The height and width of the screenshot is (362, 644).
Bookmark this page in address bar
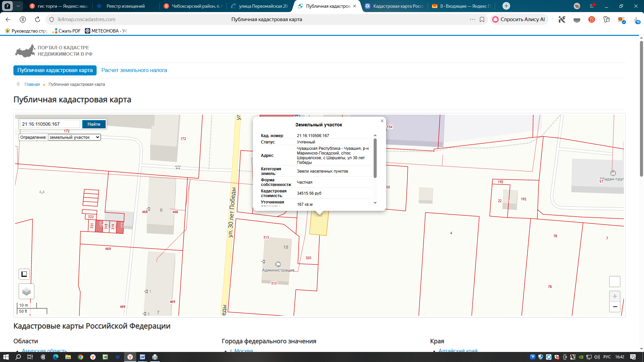click(x=482, y=19)
